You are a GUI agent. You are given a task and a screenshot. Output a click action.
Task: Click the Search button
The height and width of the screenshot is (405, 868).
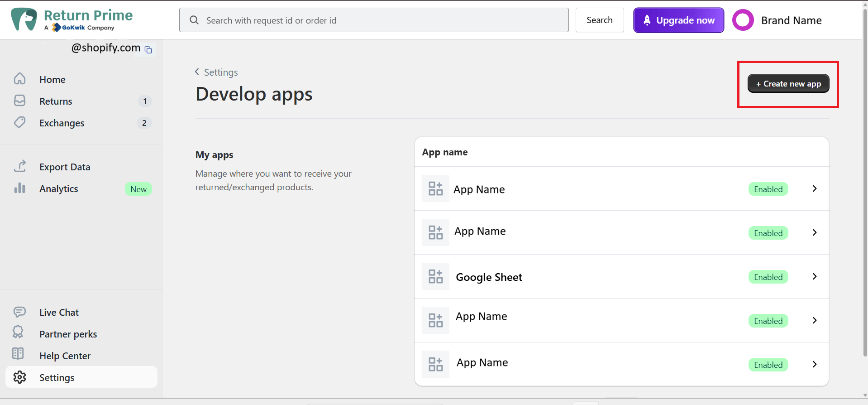tap(600, 20)
